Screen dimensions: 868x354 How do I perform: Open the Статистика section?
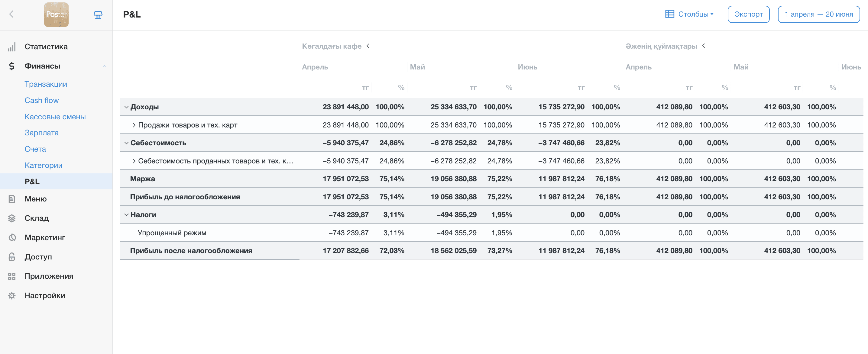coord(46,47)
